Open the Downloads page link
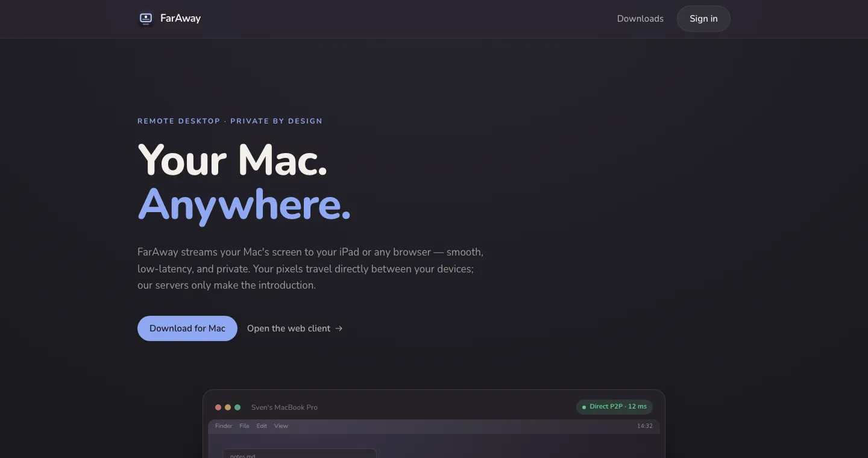The height and width of the screenshot is (458, 868). [x=640, y=19]
